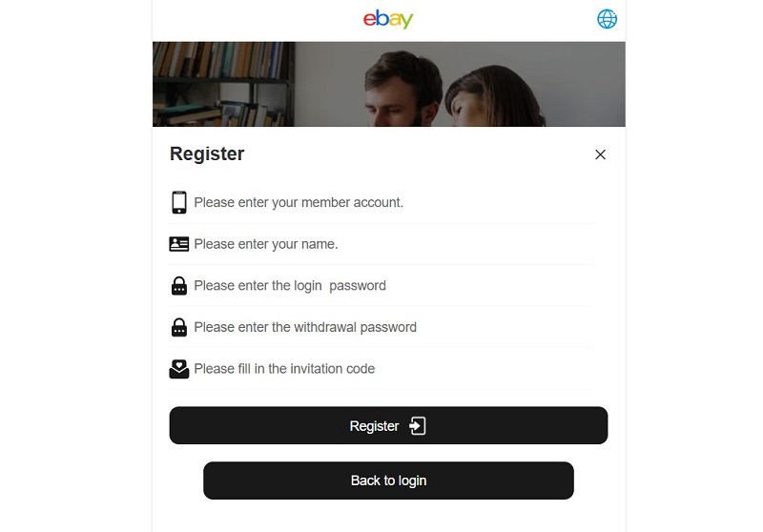Click the lock icon for withdrawal password

click(178, 327)
